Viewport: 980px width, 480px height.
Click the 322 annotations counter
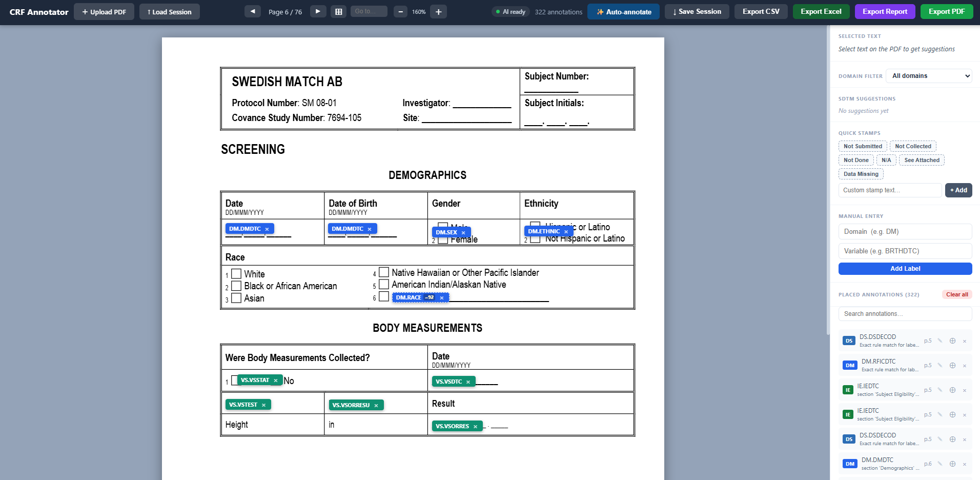pos(558,12)
